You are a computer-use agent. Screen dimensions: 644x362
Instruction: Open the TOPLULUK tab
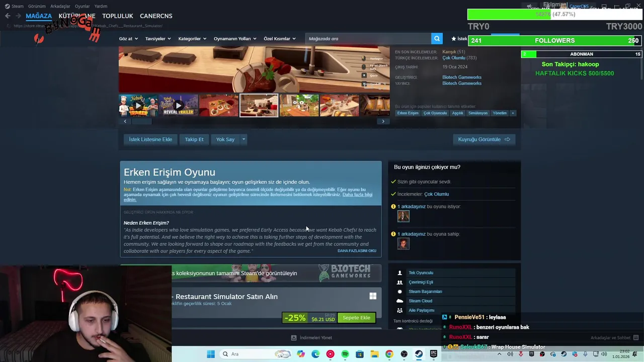click(118, 16)
